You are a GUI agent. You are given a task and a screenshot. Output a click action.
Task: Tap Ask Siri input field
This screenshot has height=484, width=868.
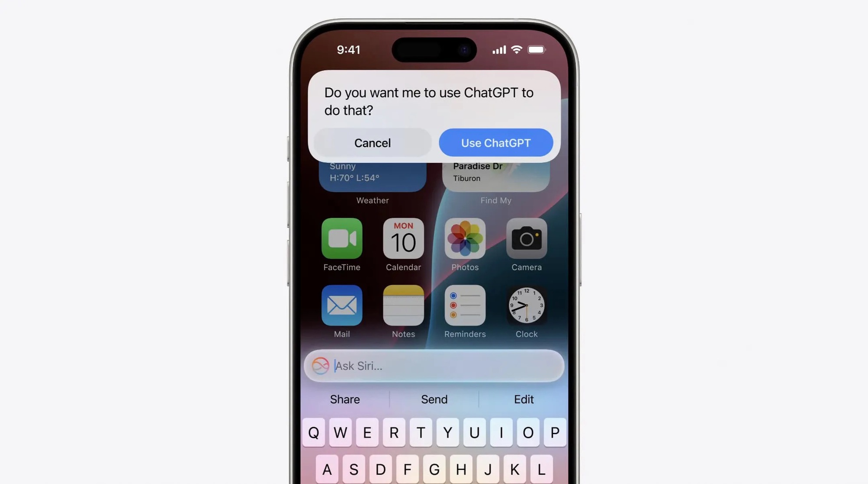pos(434,365)
